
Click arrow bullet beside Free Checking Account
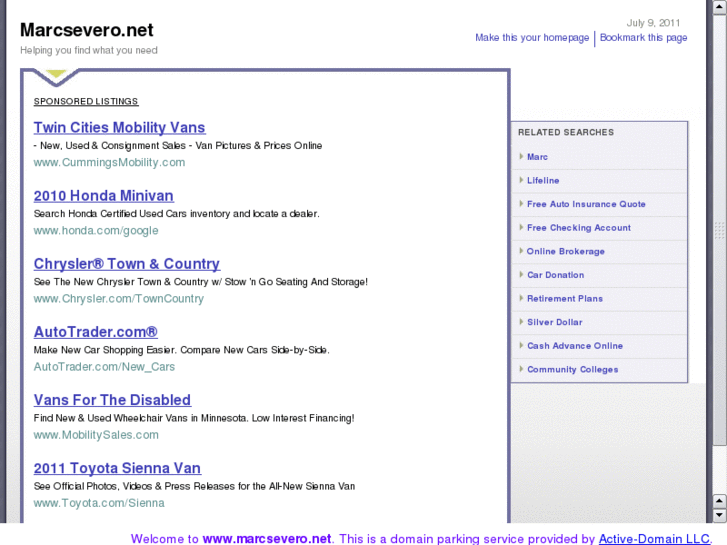point(521,227)
